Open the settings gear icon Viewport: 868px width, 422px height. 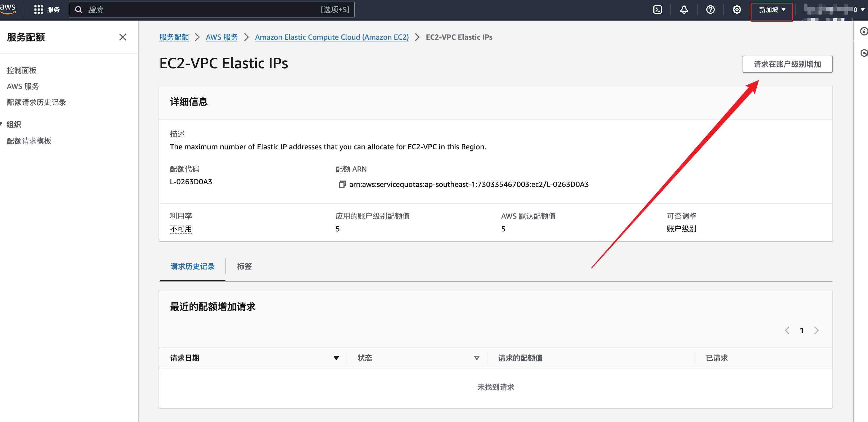(736, 10)
